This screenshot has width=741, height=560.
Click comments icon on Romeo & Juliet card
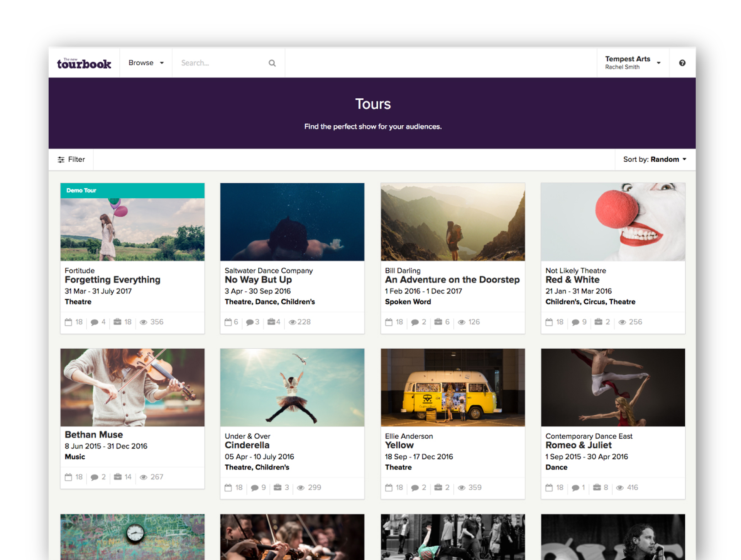pos(575,488)
